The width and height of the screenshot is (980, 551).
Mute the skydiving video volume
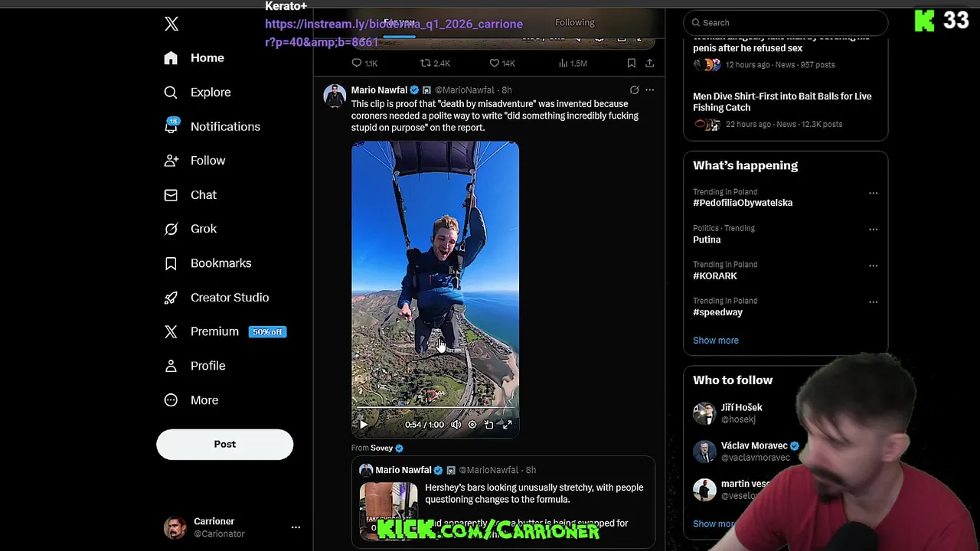pos(456,425)
